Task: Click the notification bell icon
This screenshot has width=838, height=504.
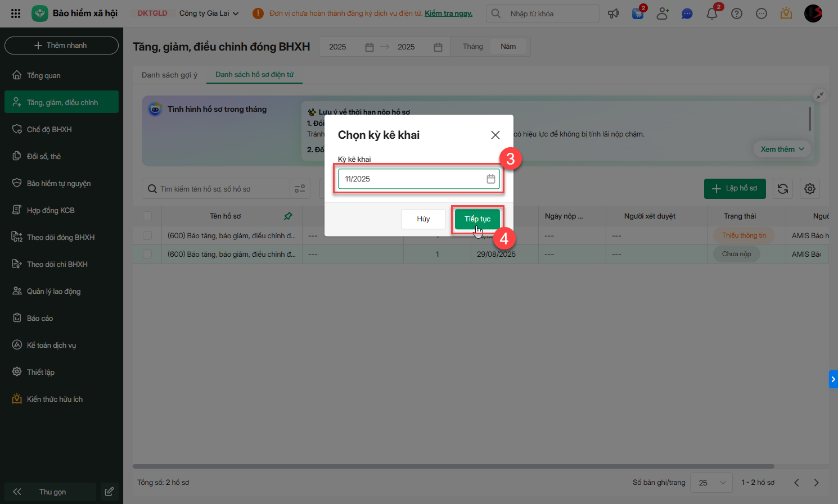Action: tap(711, 14)
